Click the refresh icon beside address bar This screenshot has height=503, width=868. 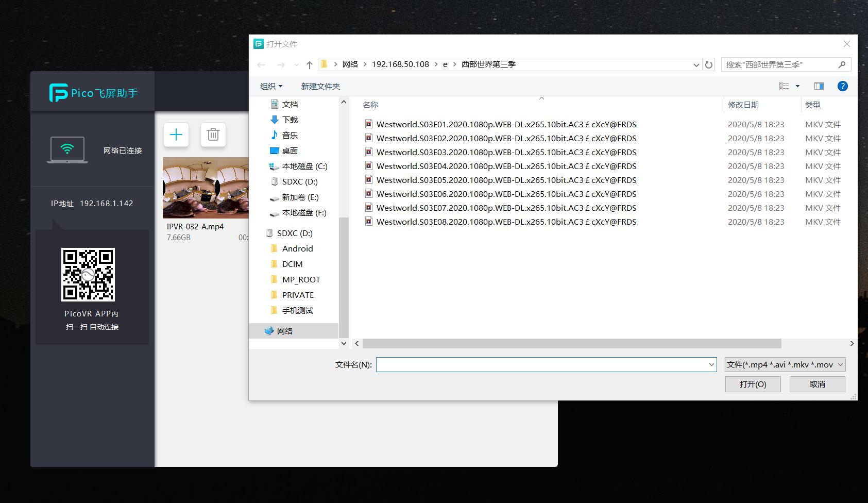tap(709, 65)
